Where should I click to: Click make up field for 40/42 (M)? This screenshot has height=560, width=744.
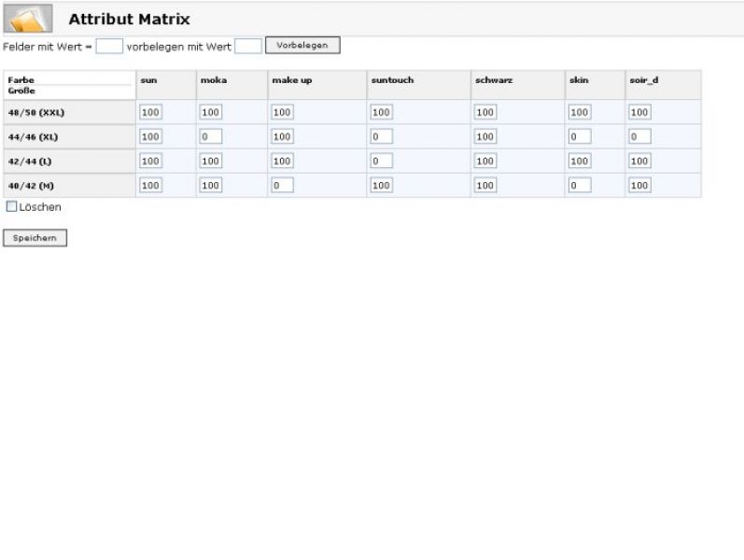pos(282,186)
